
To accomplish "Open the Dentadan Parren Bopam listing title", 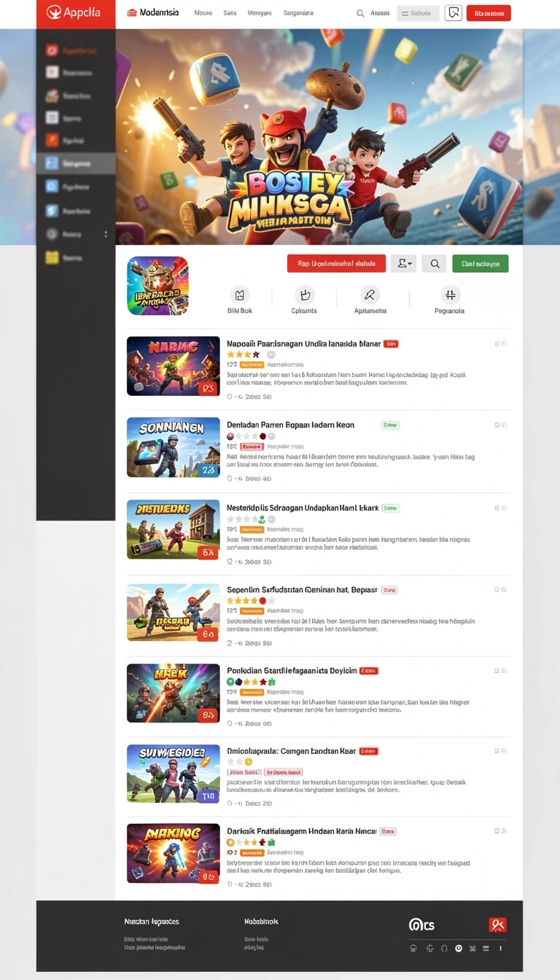I will pos(291,424).
